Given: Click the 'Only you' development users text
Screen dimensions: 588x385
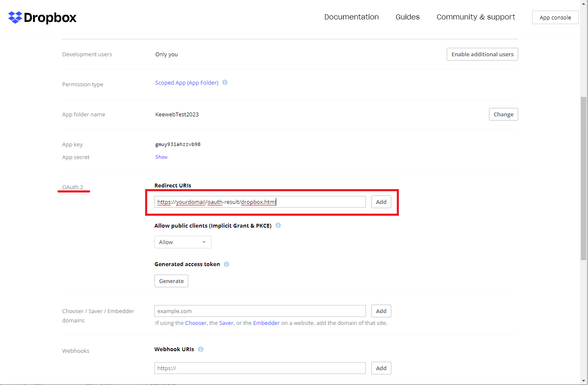Looking at the screenshot, I should coord(166,54).
